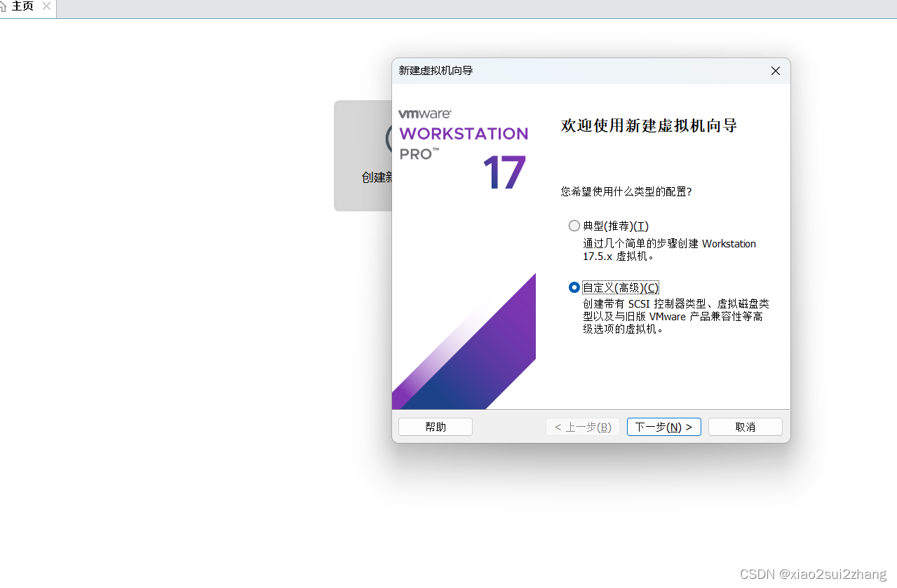Screen dimensions: 897x588
Task: Click the description mentioning SCSI 控制器类型
Action: pos(675,316)
